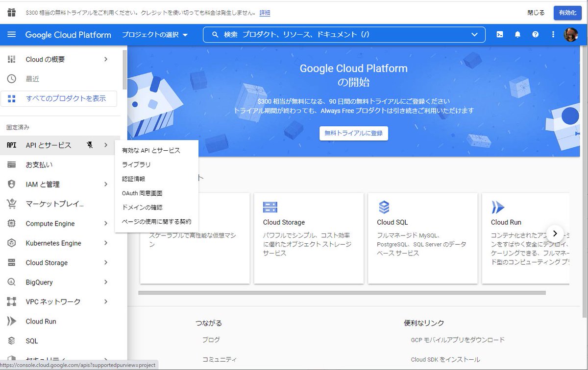
Task: Click すべてのプロダクトを表示 button
Action: pyautogui.click(x=59, y=98)
